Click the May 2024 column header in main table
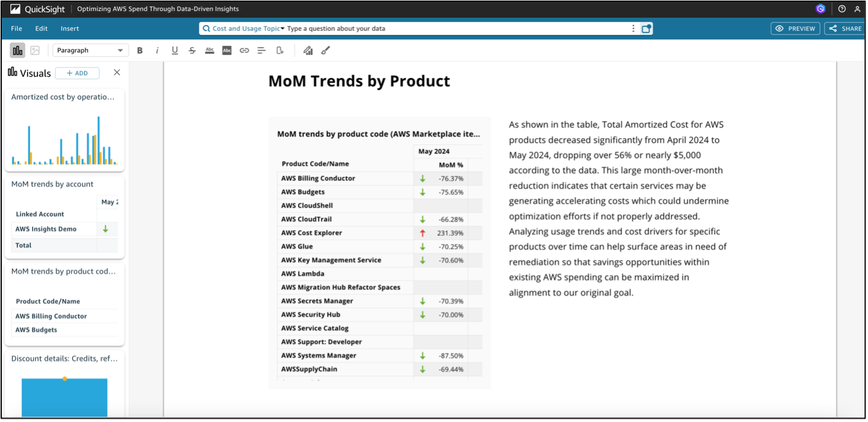The image size is (868, 422). point(434,152)
